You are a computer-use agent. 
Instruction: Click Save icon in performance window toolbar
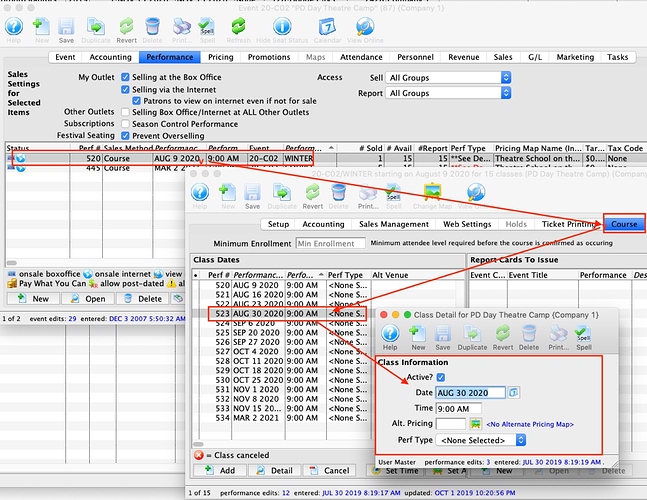(x=252, y=193)
